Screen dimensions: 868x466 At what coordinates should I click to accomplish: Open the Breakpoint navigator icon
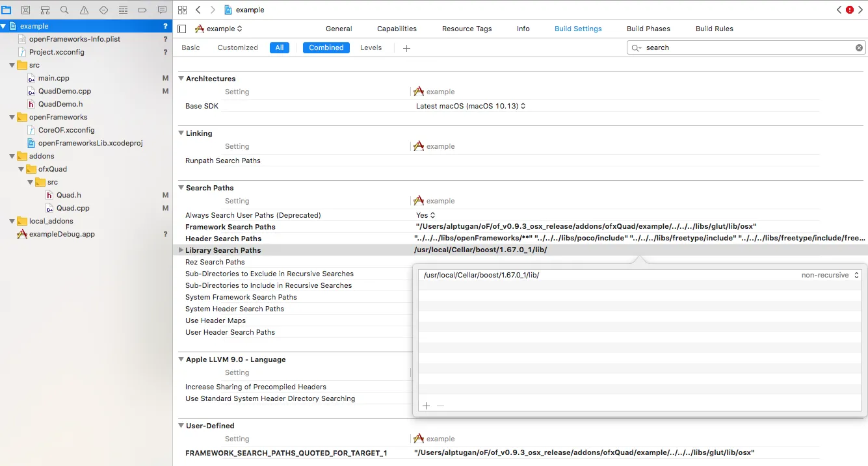(x=142, y=10)
